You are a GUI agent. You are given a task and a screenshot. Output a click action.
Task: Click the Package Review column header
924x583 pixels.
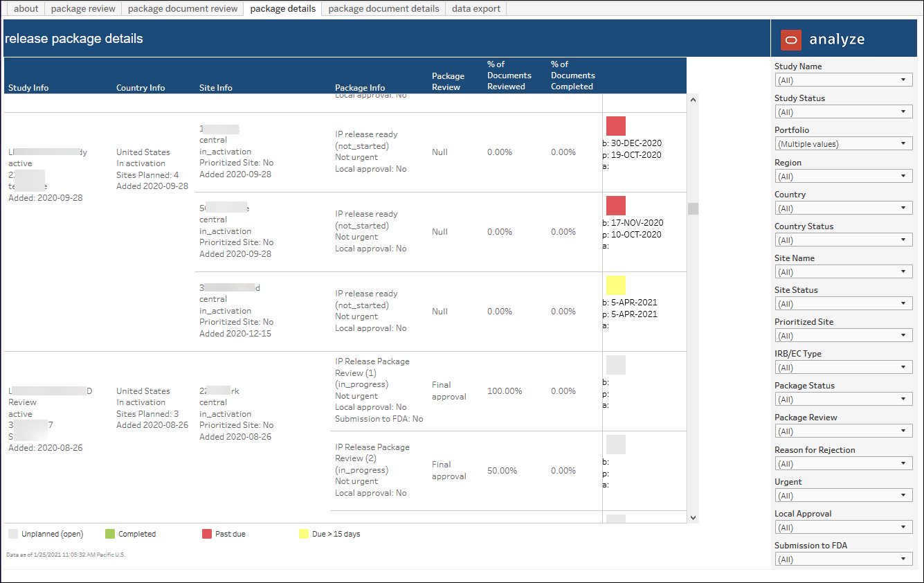(x=448, y=82)
